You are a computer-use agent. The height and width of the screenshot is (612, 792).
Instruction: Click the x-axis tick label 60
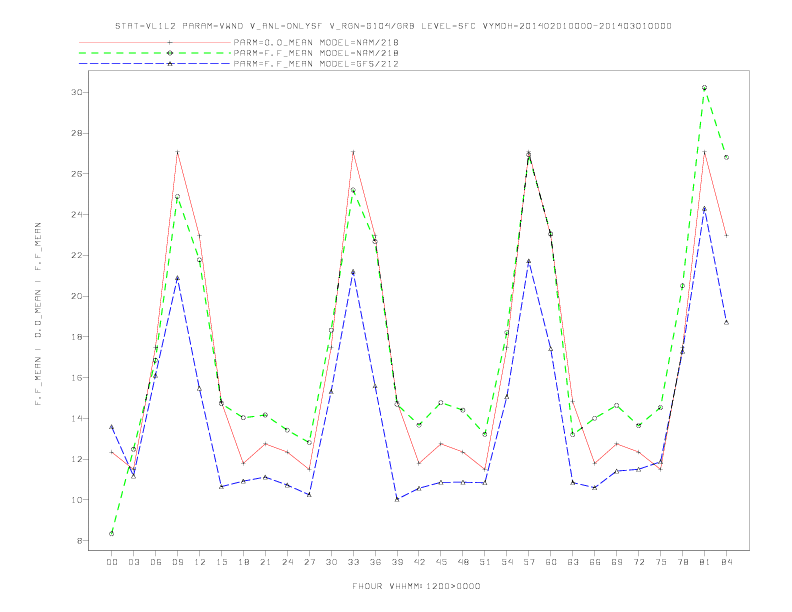(551, 562)
